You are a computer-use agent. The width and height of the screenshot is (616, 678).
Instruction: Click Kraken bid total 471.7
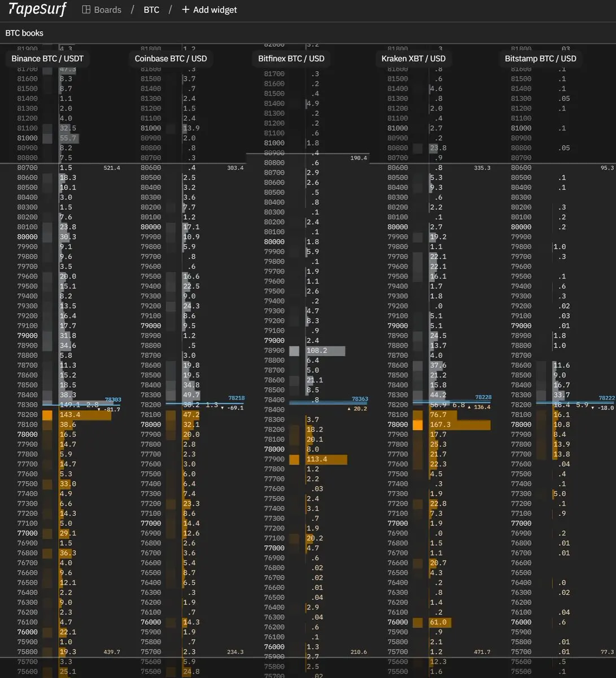[482, 651]
